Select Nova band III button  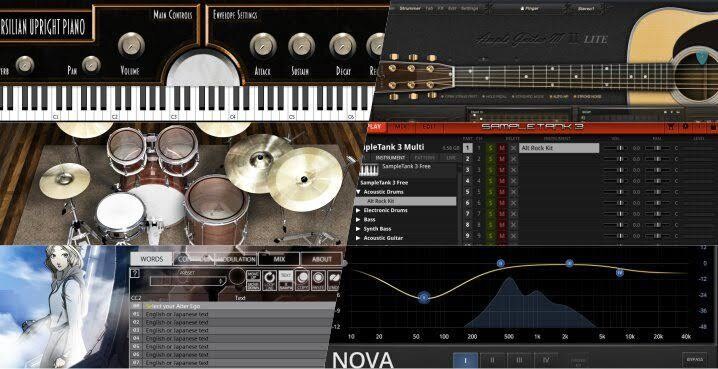(519, 360)
